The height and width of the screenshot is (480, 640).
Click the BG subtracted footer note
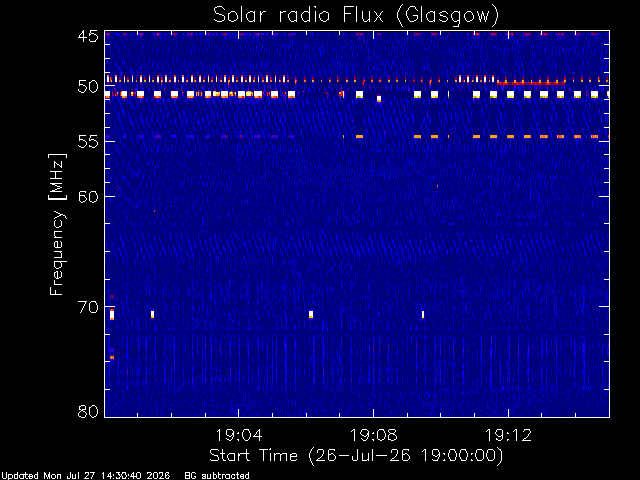pos(217,476)
